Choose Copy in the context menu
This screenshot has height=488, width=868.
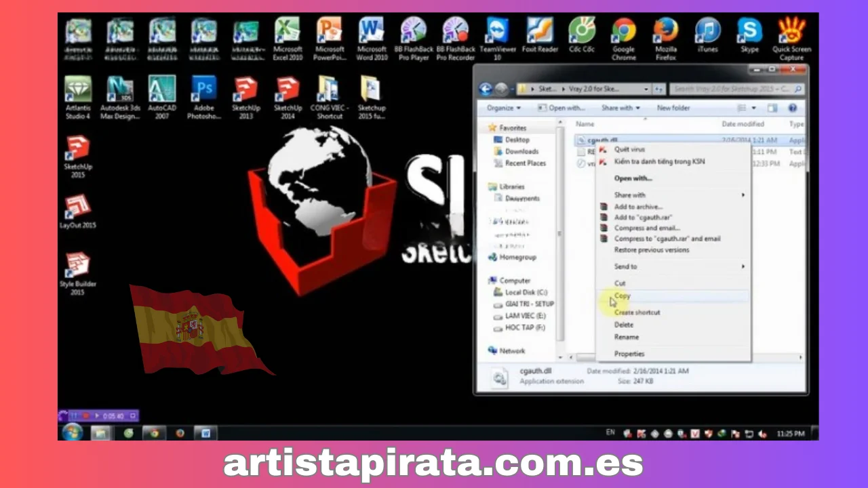point(673,296)
